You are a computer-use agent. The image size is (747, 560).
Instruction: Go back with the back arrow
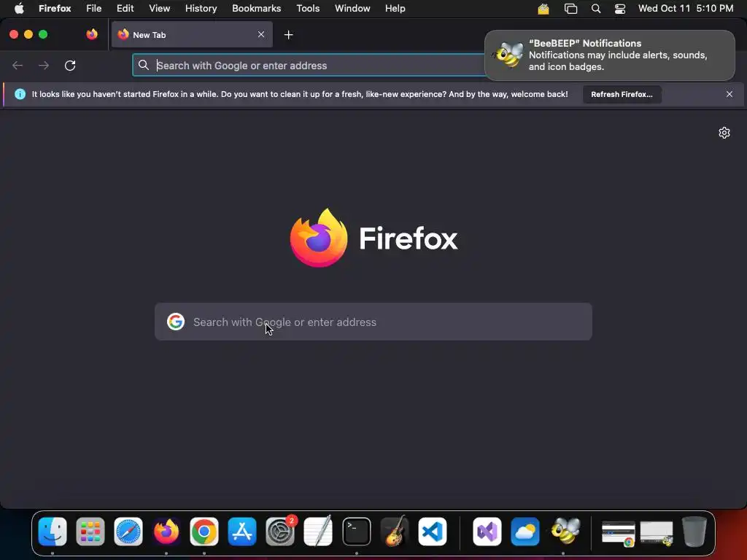tap(18, 65)
